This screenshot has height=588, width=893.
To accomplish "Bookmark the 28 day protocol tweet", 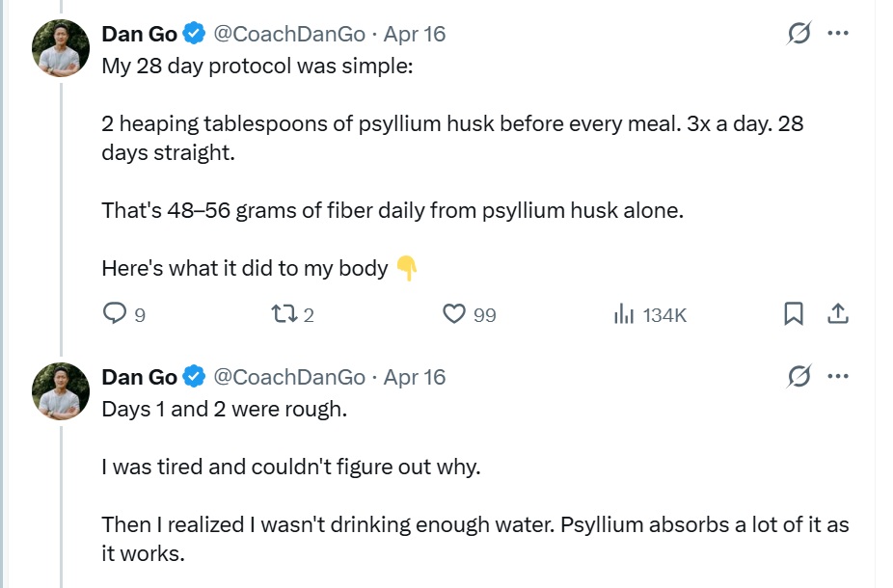I will point(794,314).
